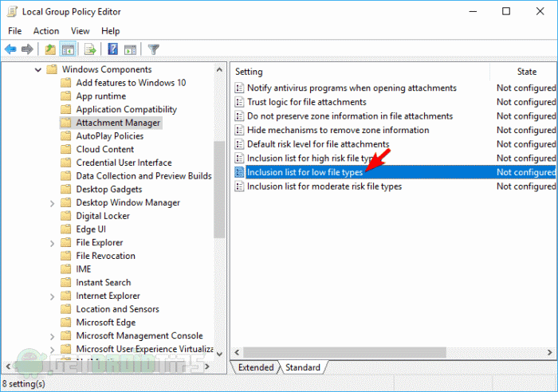Select the Attachment Manager folder
Image resolution: width=558 pixels, height=392 pixels.
point(118,123)
